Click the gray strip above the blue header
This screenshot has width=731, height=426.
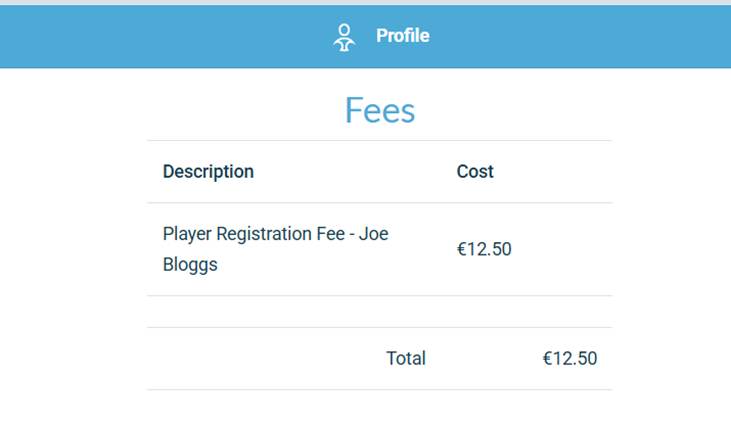coord(365,2)
